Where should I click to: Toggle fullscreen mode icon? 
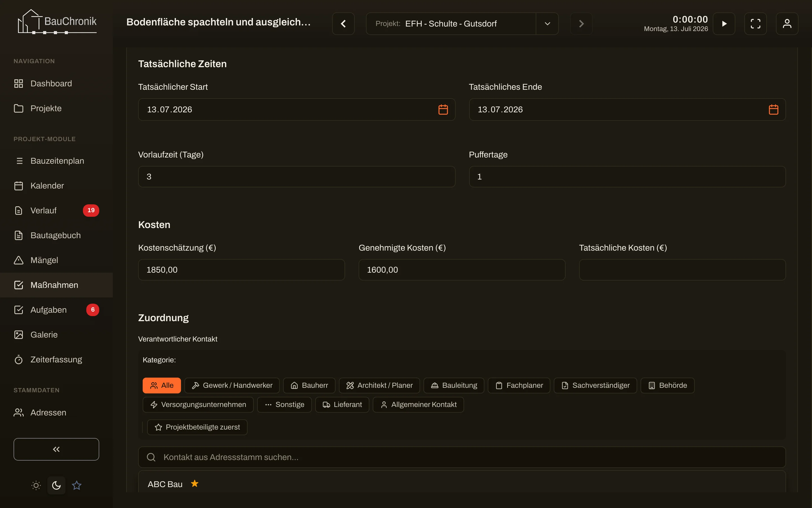[x=756, y=23]
